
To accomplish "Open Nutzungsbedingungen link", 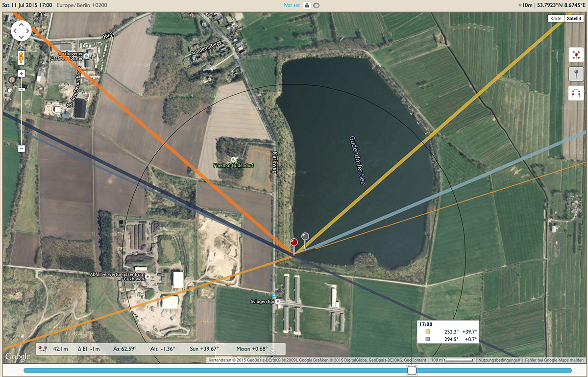I will pos(498,360).
